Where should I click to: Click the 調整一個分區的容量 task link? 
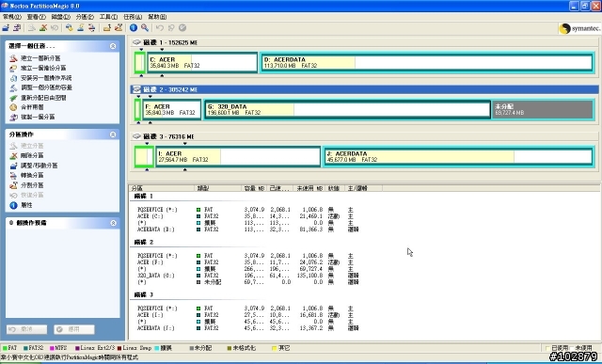(x=46, y=87)
